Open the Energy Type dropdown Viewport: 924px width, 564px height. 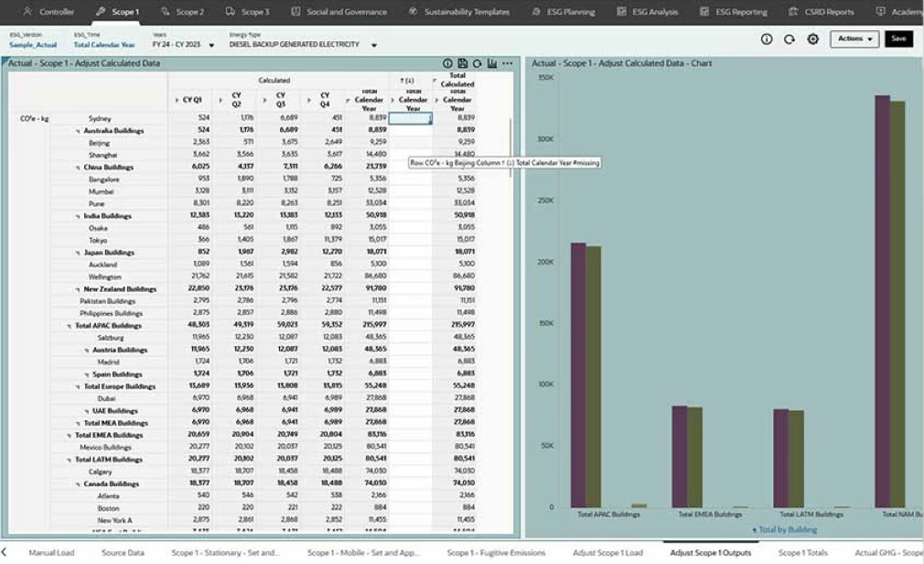pyautogui.click(x=374, y=45)
